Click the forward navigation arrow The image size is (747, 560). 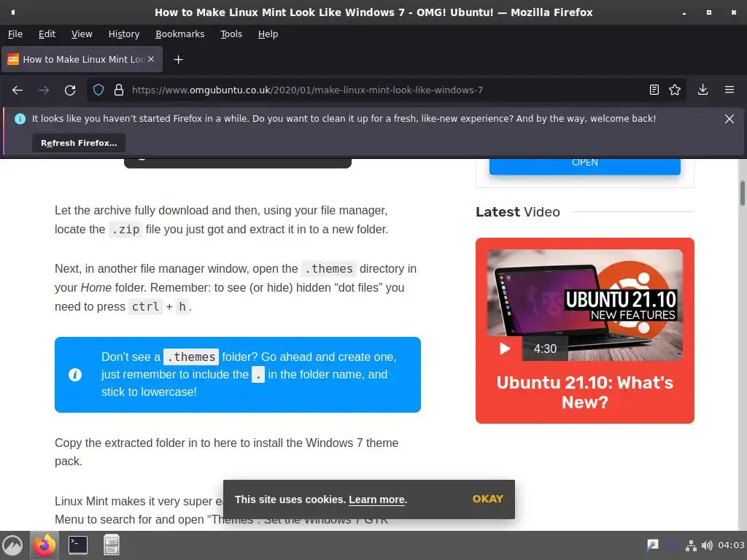point(44,90)
